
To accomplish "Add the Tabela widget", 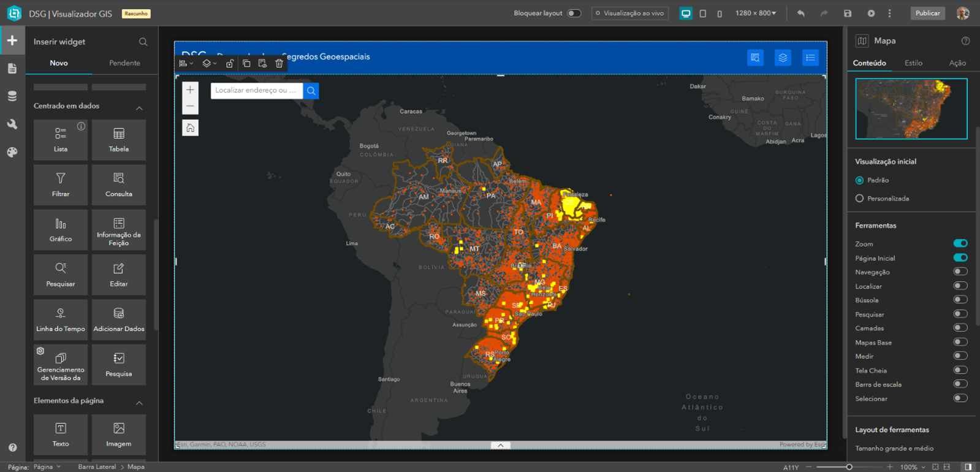I will (119, 140).
